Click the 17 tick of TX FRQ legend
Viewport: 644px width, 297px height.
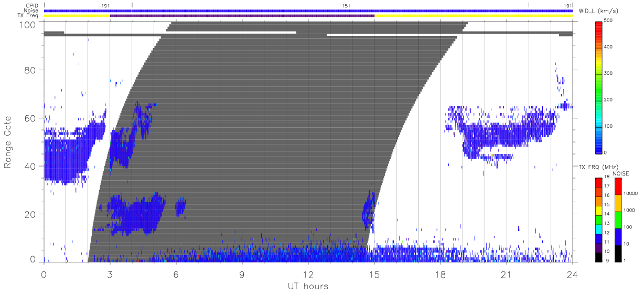607,186
